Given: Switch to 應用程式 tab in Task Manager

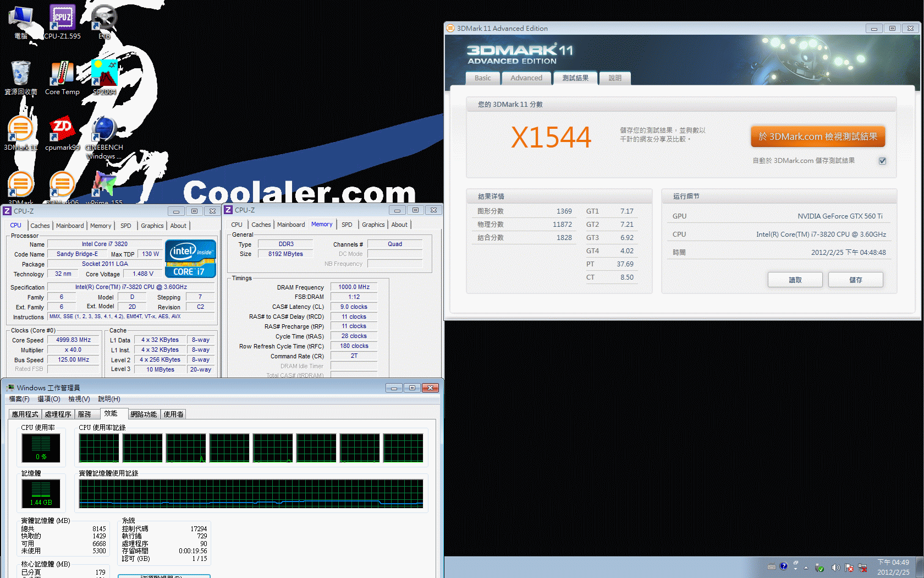Looking at the screenshot, I should pyautogui.click(x=25, y=415).
